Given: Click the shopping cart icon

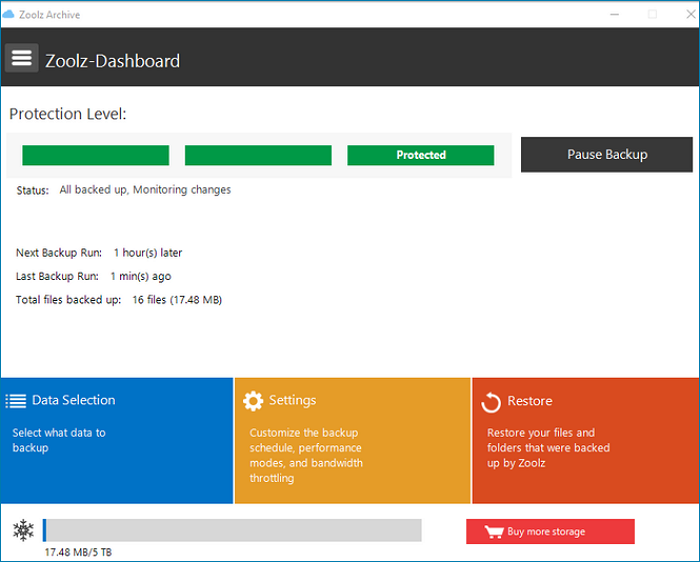Looking at the screenshot, I should (493, 532).
